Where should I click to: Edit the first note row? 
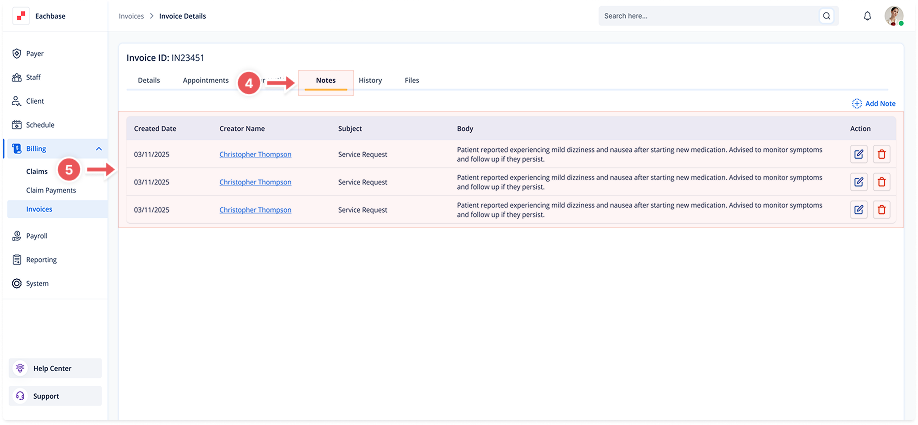tap(858, 154)
